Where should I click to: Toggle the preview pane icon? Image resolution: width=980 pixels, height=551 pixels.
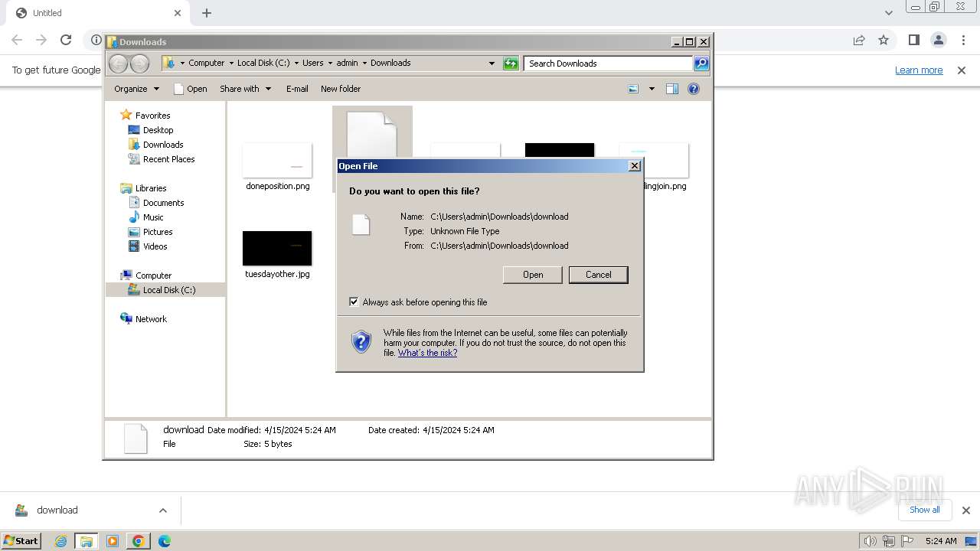[x=671, y=89]
